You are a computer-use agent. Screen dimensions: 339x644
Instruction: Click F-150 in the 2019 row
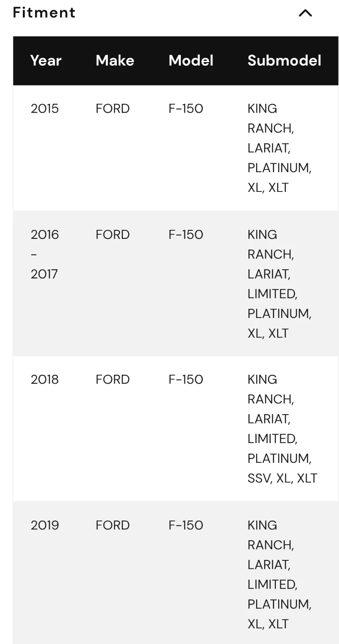pos(186,525)
